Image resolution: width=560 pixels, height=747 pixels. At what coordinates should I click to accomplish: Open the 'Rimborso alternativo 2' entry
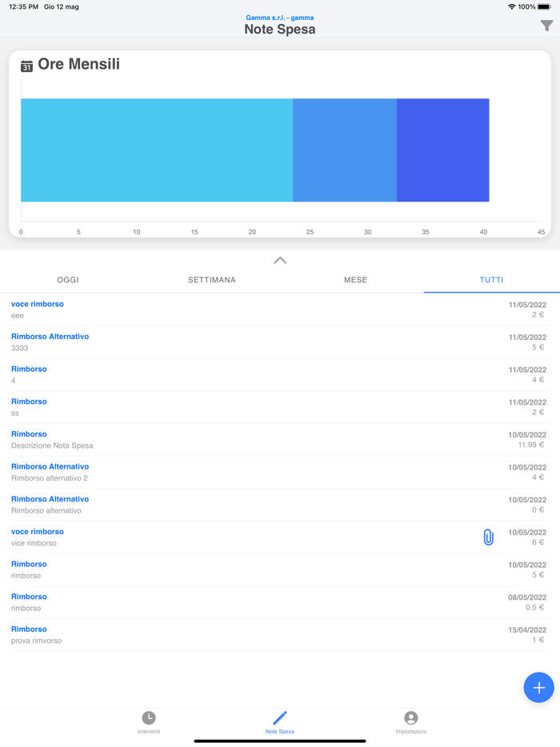pyautogui.click(x=280, y=472)
